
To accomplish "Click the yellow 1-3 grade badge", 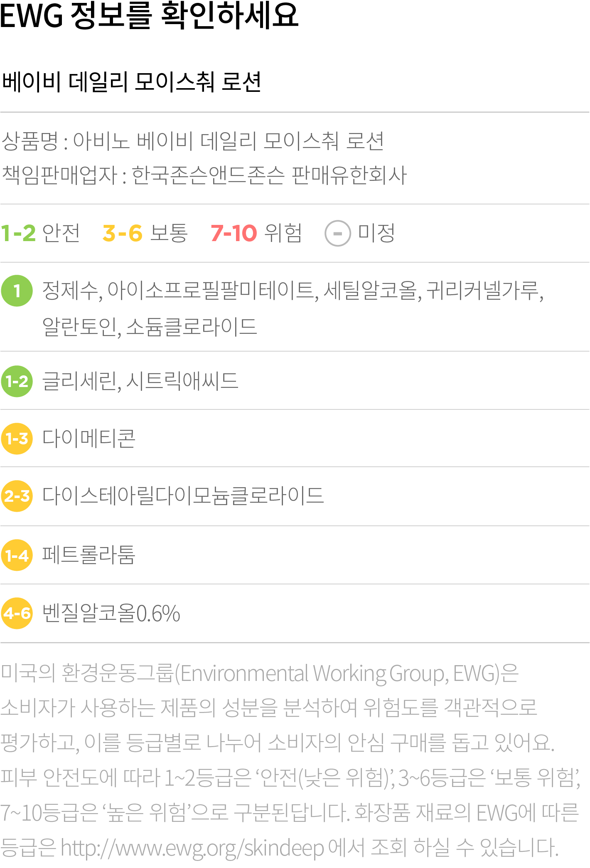I will [x=17, y=439].
